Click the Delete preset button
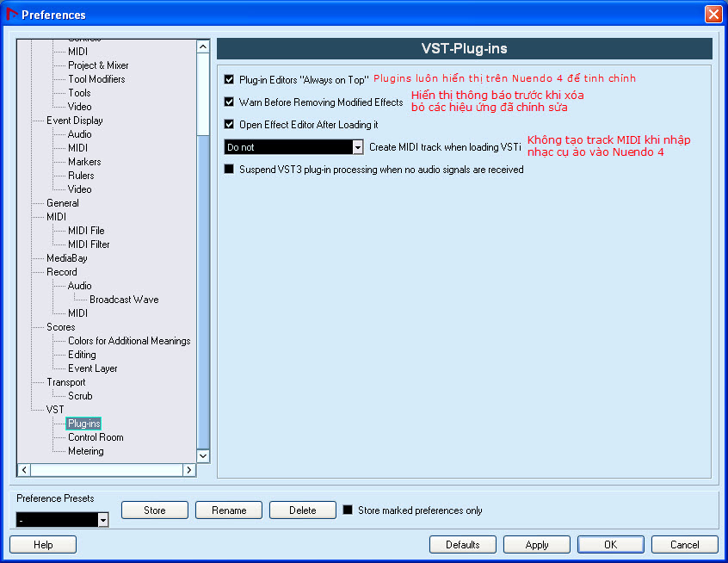The width and height of the screenshot is (728, 563). point(303,510)
